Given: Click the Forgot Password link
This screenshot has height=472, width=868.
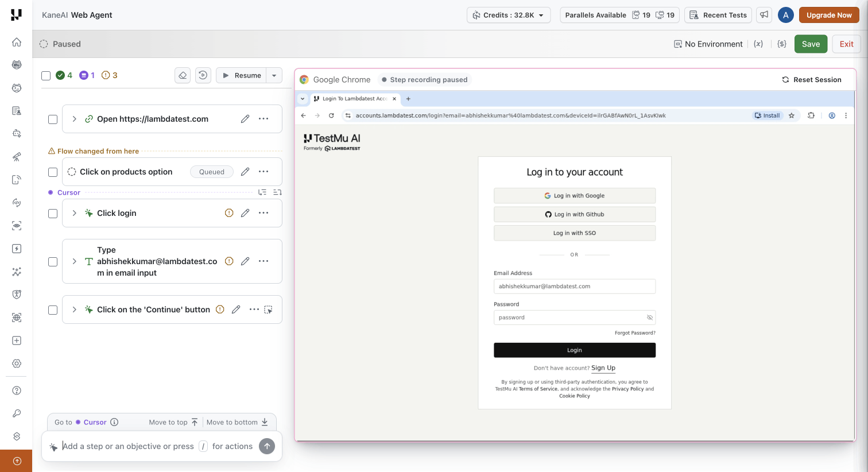Looking at the screenshot, I should [635, 333].
